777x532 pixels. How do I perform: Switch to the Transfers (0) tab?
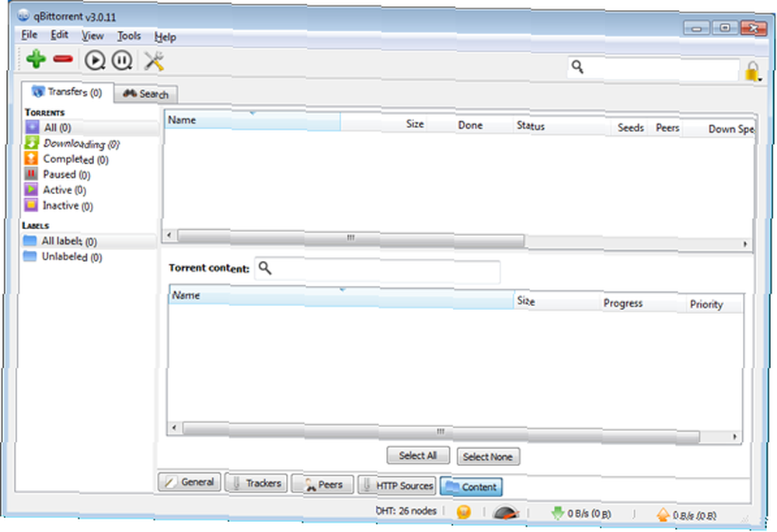click(68, 92)
